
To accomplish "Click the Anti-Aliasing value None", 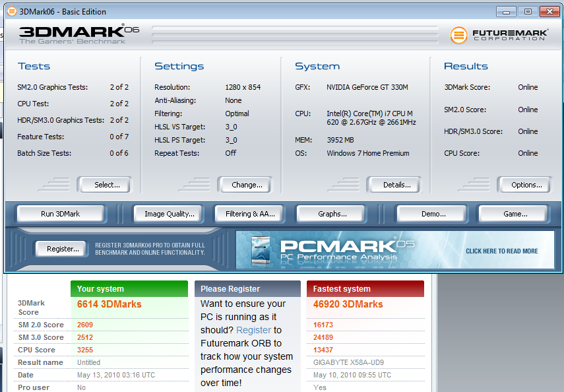I will (x=233, y=100).
